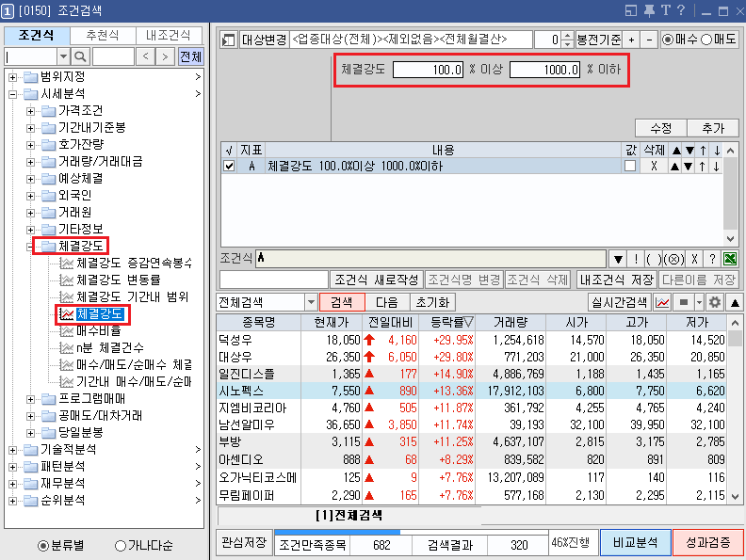Image resolution: width=746 pixels, height=560 pixels.
Task: Expand the 범위지정 folder
Action: tap(13, 77)
